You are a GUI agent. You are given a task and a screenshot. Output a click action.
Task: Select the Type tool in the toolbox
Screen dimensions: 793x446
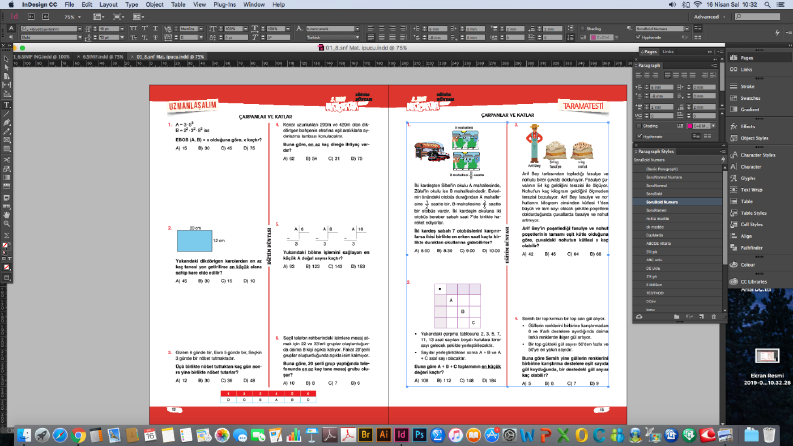(6, 105)
